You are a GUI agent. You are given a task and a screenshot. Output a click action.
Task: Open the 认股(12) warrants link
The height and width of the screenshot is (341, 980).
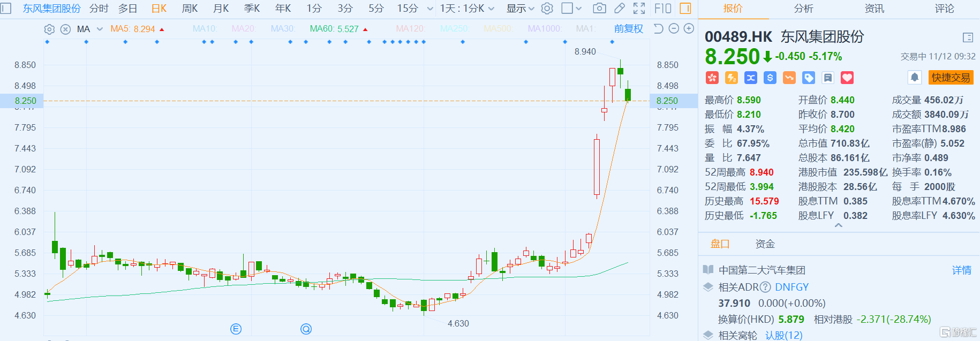[784, 335]
